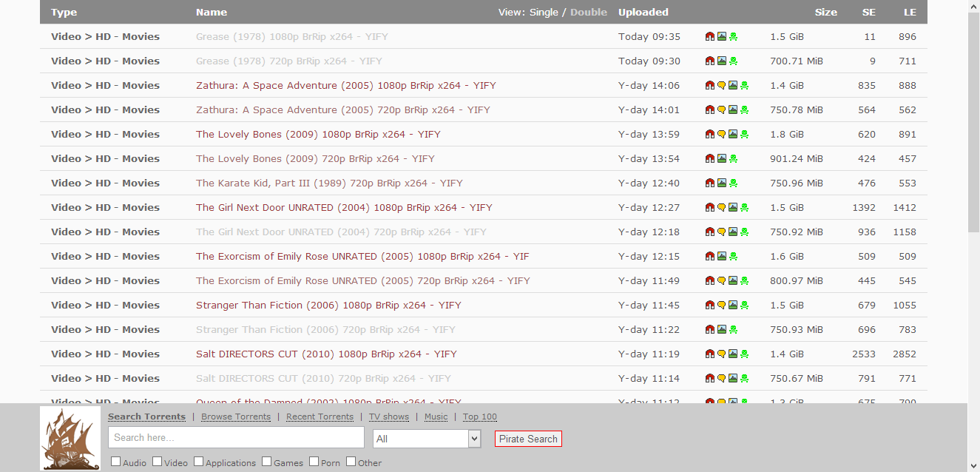
Task: Click magnet icon for Karate Kid Part III
Action: [x=710, y=183]
